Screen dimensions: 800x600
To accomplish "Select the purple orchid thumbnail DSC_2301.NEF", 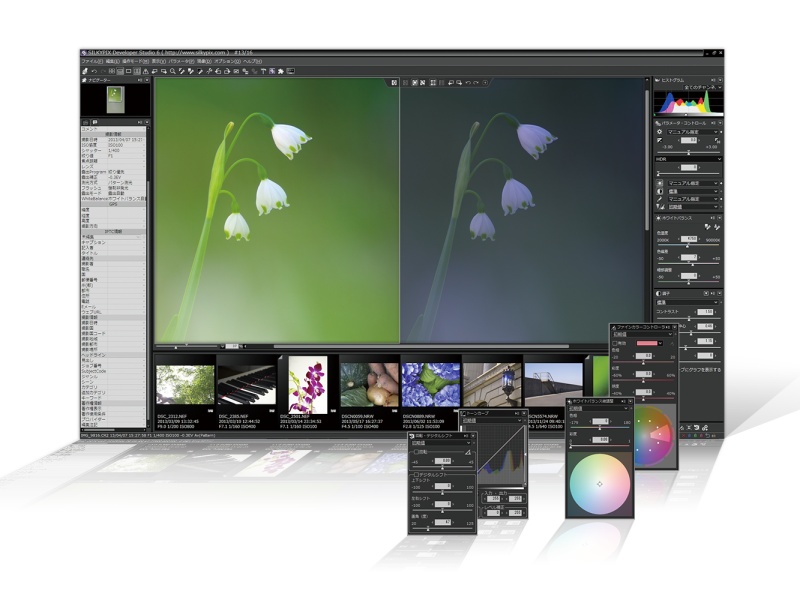I will [x=307, y=385].
